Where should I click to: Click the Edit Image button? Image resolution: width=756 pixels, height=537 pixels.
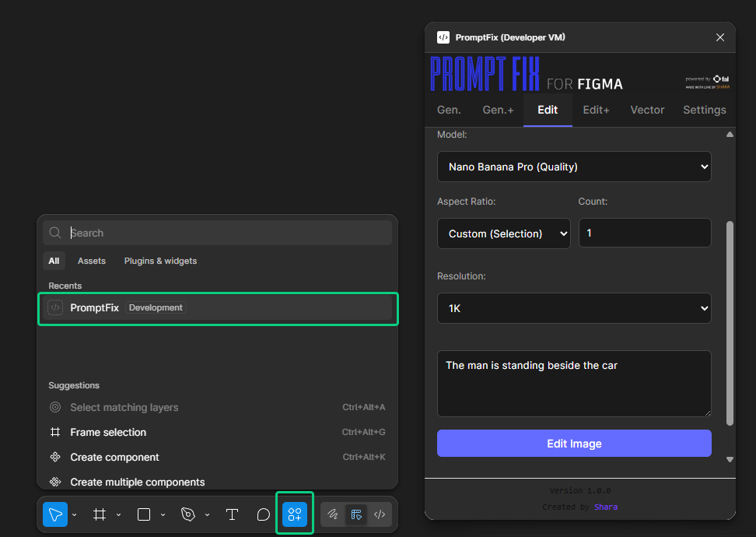[x=574, y=444]
